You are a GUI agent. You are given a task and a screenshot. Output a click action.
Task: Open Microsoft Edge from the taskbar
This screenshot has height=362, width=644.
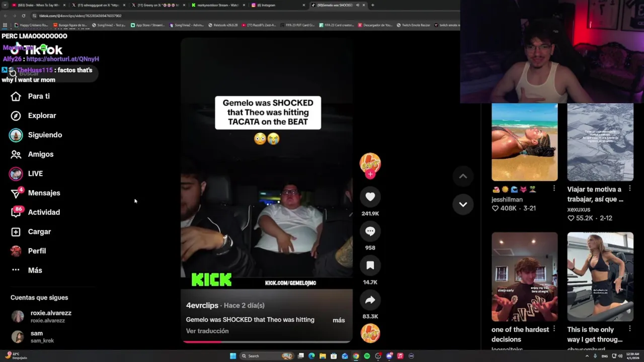(311, 356)
